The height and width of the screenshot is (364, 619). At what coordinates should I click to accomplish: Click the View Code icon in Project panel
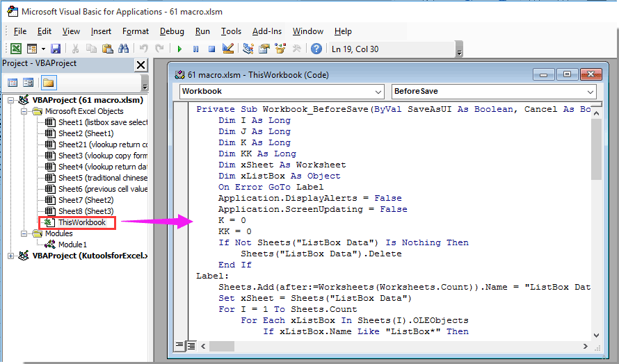tap(13, 83)
